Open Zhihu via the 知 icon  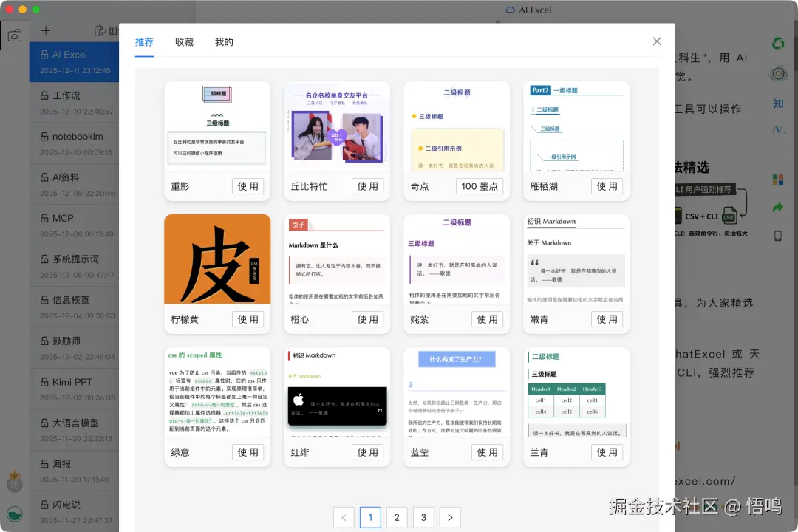(x=778, y=103)
